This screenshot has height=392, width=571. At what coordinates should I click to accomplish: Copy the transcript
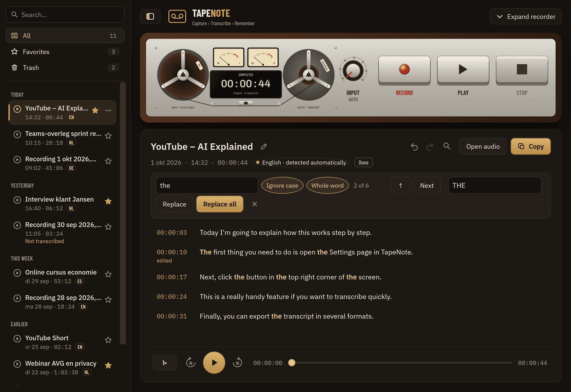pos(530,146)
